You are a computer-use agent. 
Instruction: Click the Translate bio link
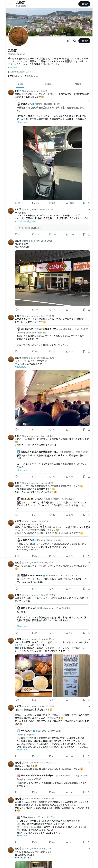[x=14, y=67]
